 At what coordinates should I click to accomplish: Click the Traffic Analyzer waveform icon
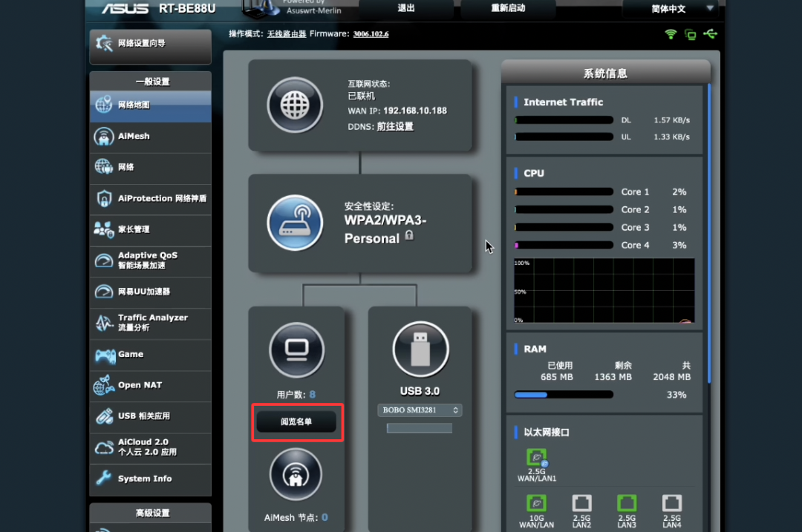tap(104, 323)
